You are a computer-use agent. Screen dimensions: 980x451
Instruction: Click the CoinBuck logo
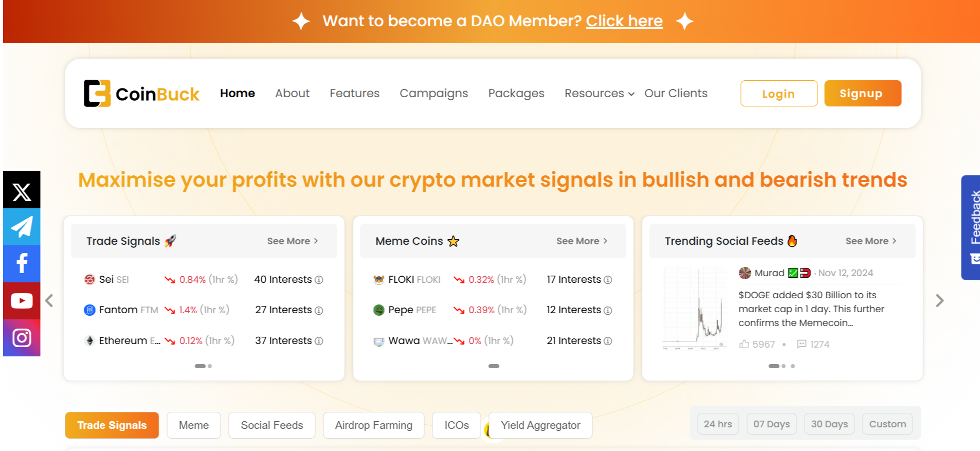(x=141, y=94)
